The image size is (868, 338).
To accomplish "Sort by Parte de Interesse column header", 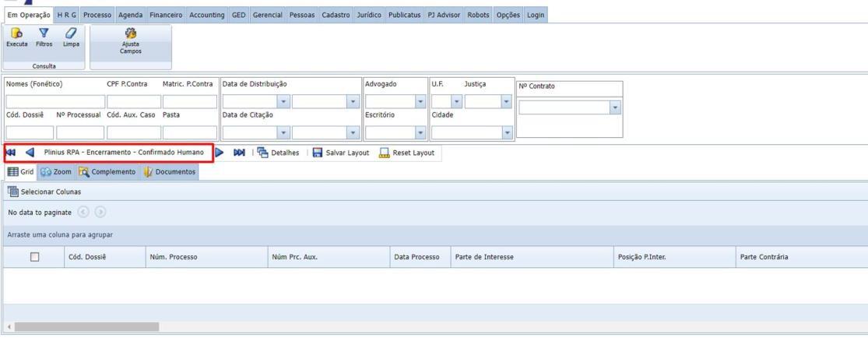I will pos(532,257).
